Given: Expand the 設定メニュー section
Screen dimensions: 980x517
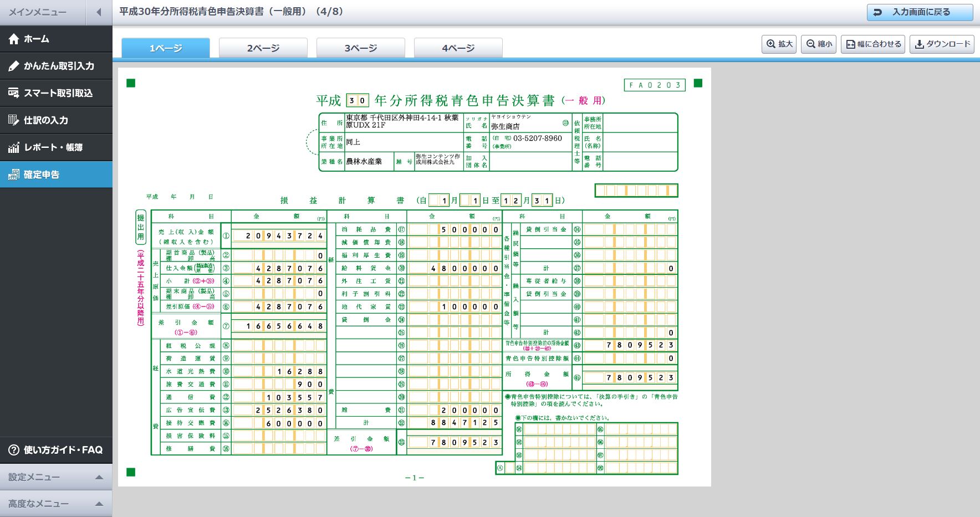Looking at the screenshot, I should (55, 477).
